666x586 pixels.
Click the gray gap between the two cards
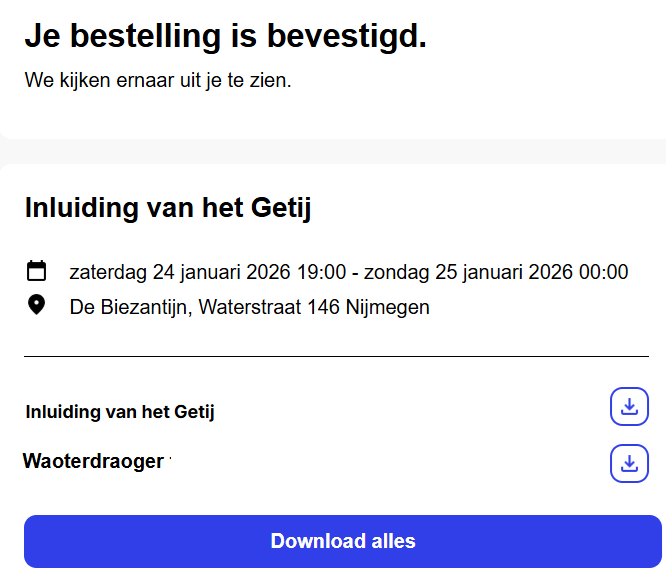point(333,151)
